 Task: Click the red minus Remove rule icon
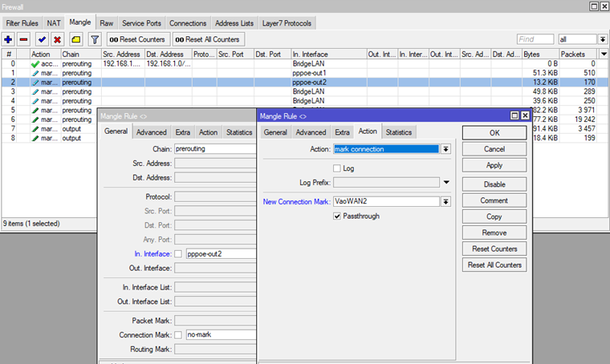tap(24, 39)
